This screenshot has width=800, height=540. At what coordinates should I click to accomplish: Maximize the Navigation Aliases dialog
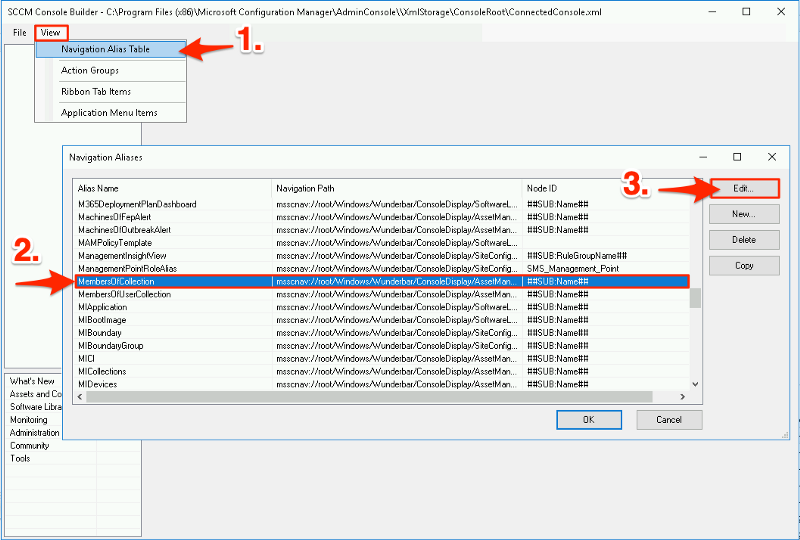coord(737,157)
